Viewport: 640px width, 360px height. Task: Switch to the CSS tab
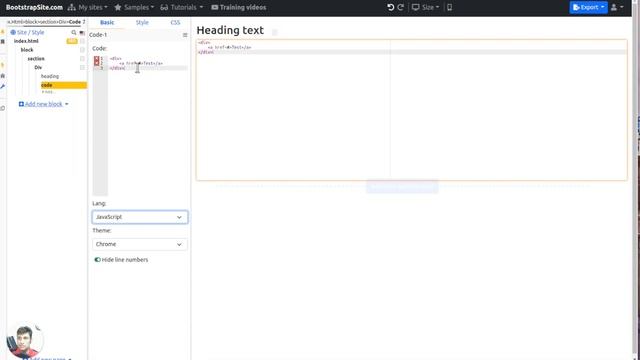pos(175,22)
